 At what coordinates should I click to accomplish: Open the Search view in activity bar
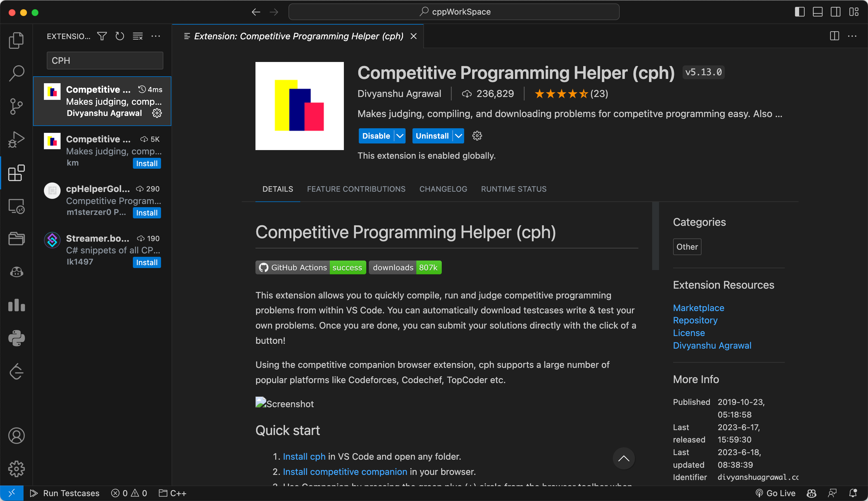16,73
